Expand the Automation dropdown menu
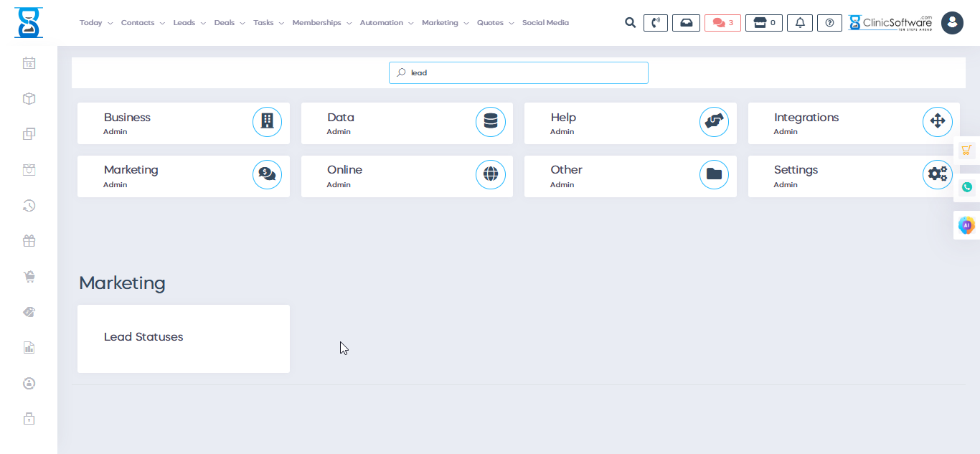 tap(386, 23)
